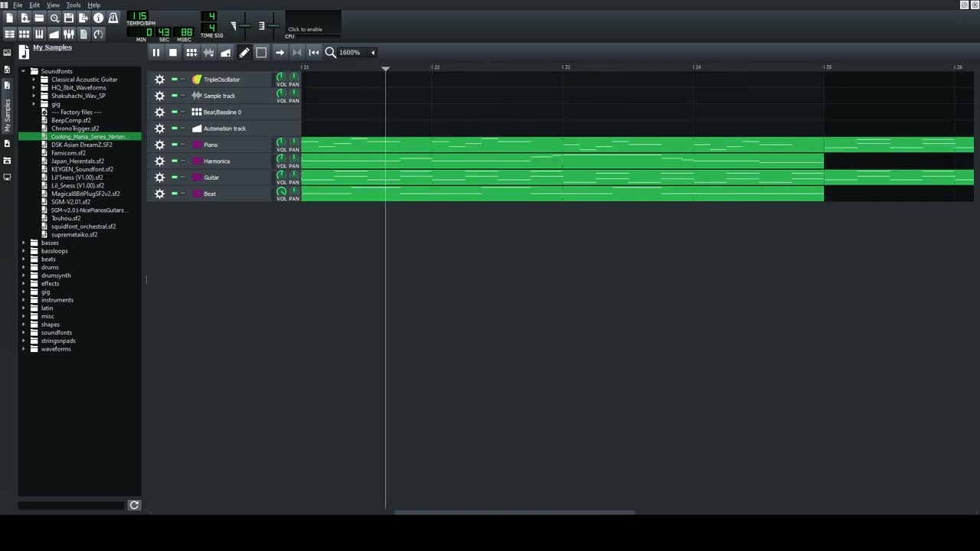Mute the Piano track

(175, 145)
